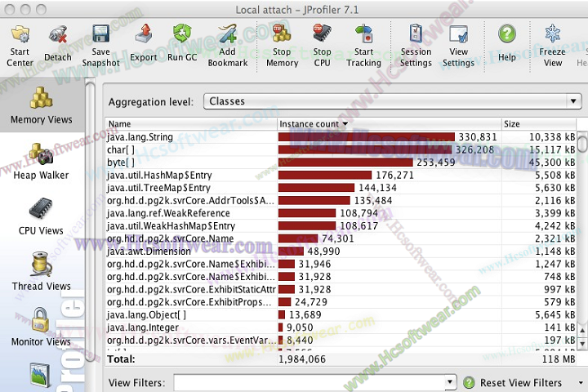Screen dimensions: 588x392
Task: Sort by Instance count column header
Action: [x=390, y=124]
